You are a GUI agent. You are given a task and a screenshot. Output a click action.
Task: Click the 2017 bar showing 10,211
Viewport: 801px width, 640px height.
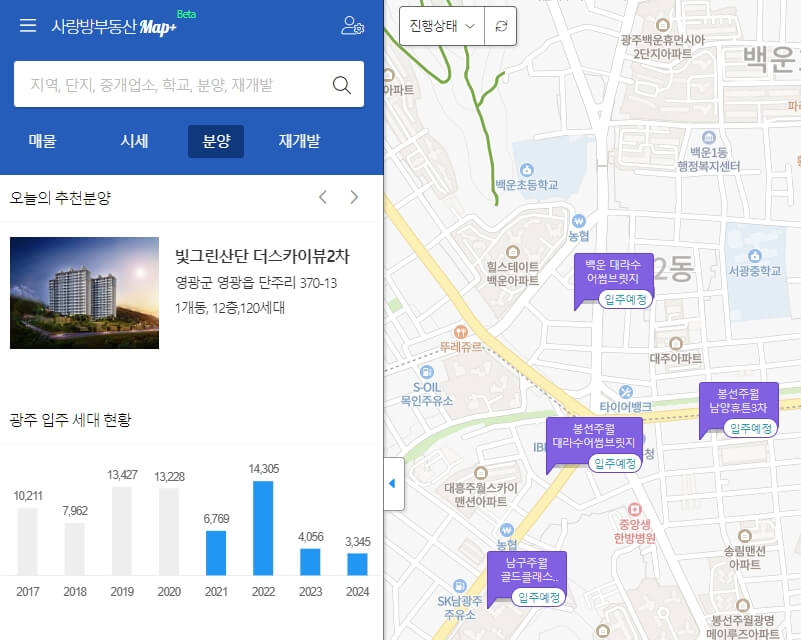coord(28,541)
